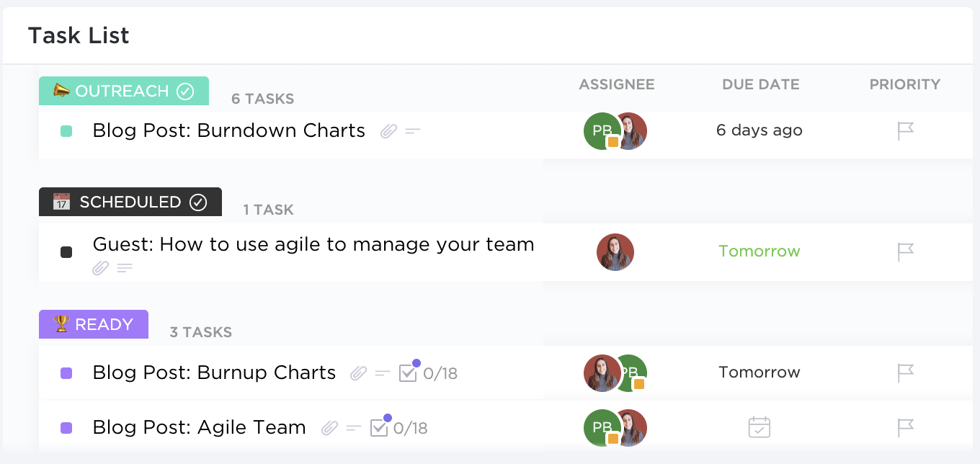The width and height of the screenshot is (980, 464).
Task: Click priority flag for Burndown Charts task
Action: tap(905, 131)
